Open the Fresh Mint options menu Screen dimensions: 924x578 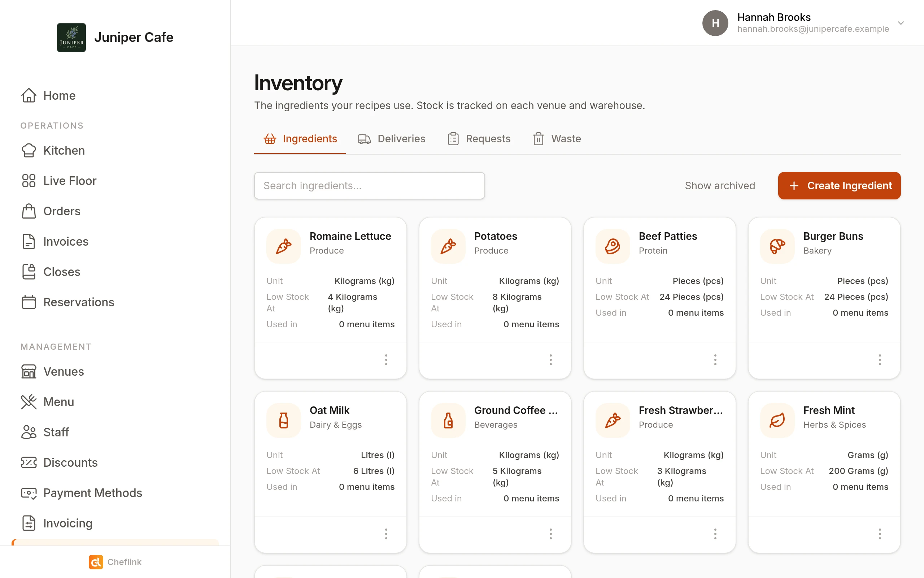tap(880, 534)
